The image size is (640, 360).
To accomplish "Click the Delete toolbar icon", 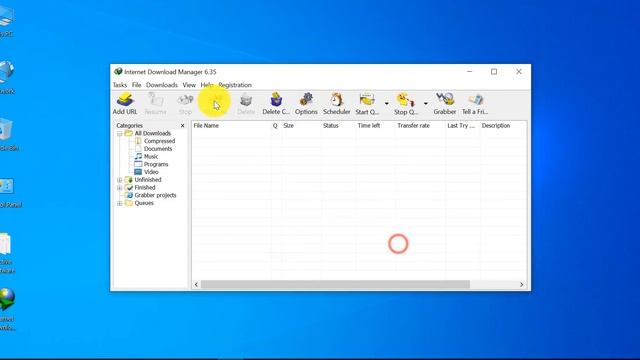I will [x=246, y=104].
